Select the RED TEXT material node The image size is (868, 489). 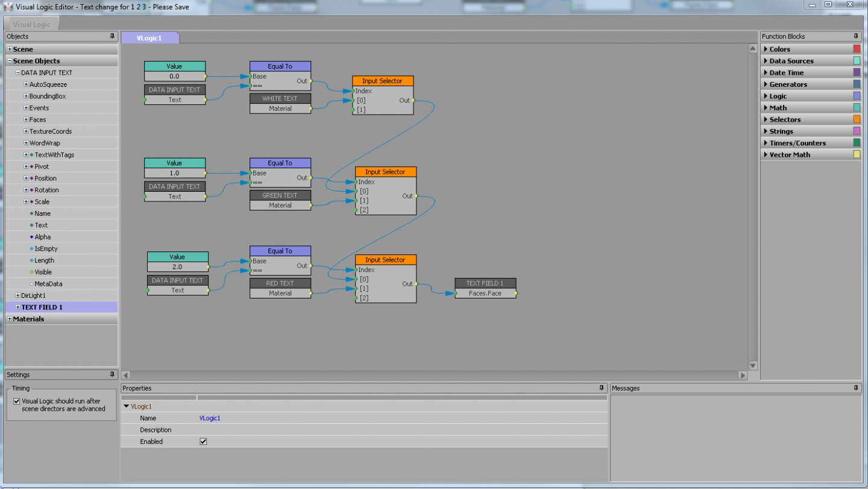point(280,288)
